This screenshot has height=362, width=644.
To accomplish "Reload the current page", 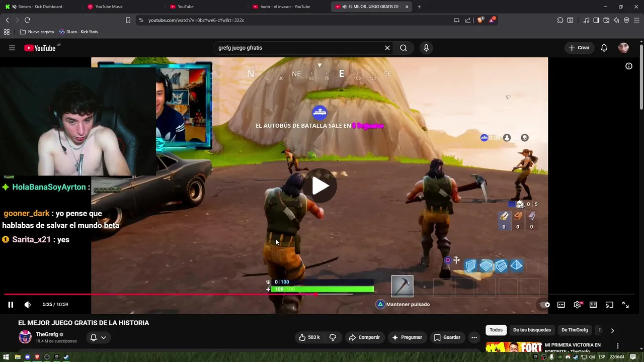I will point(27,20).
